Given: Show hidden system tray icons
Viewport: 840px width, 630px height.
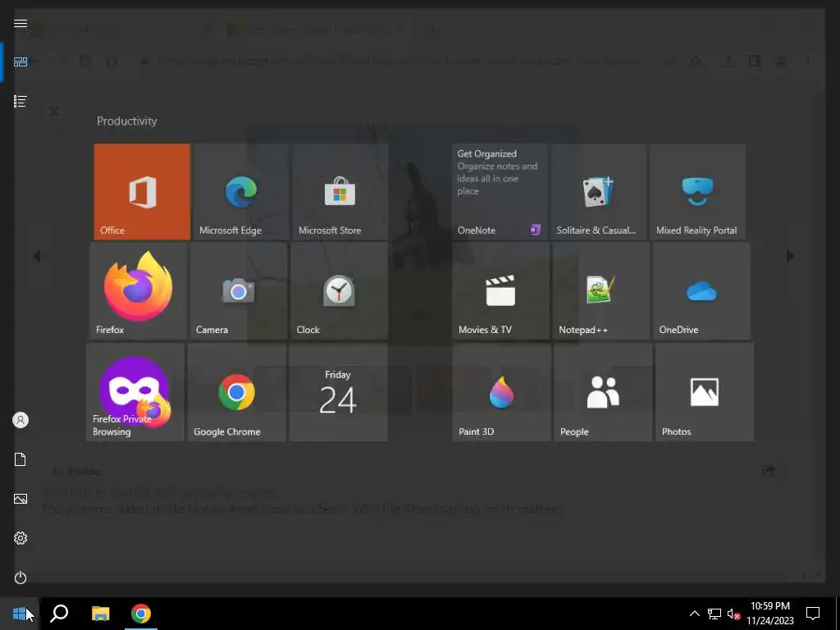Looking at the screenshot, I should 694,614.
